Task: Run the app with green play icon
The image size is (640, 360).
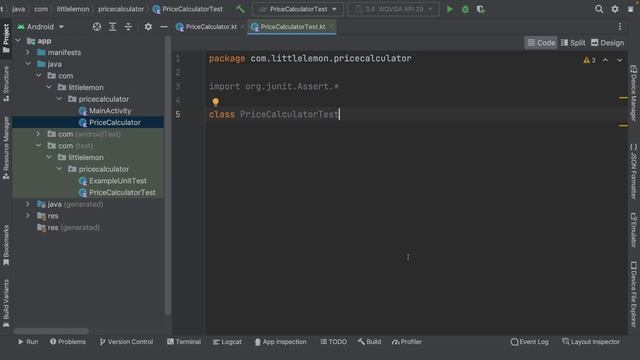Action: coord(449,9)
